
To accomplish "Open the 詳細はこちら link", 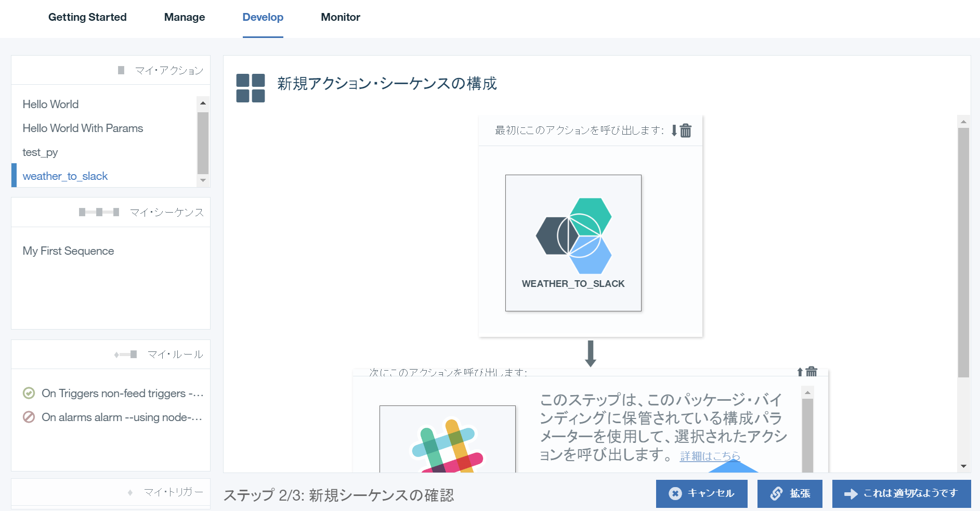I will (710, 456).
